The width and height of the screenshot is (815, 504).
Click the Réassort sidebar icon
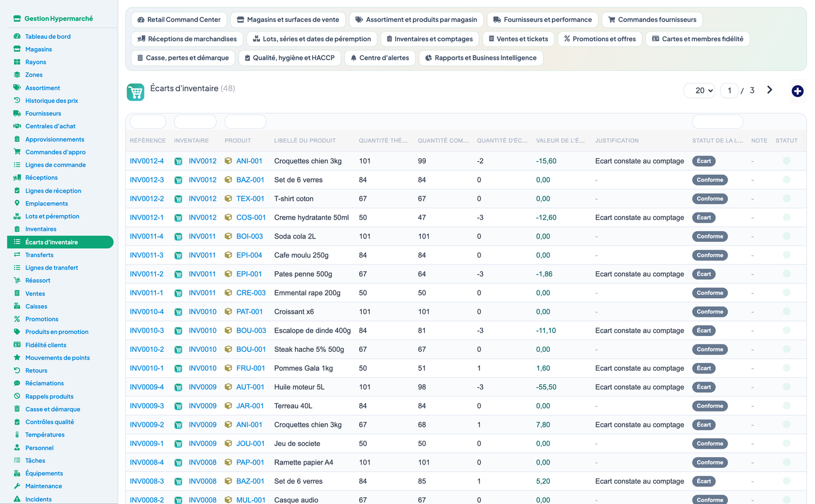tap(17, 280)
